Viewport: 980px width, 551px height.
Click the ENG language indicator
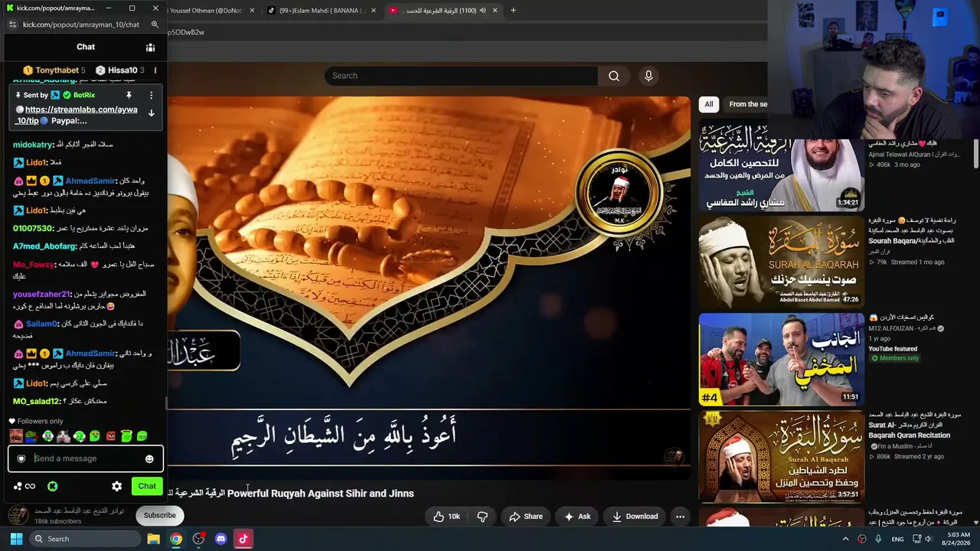(897, 539)
